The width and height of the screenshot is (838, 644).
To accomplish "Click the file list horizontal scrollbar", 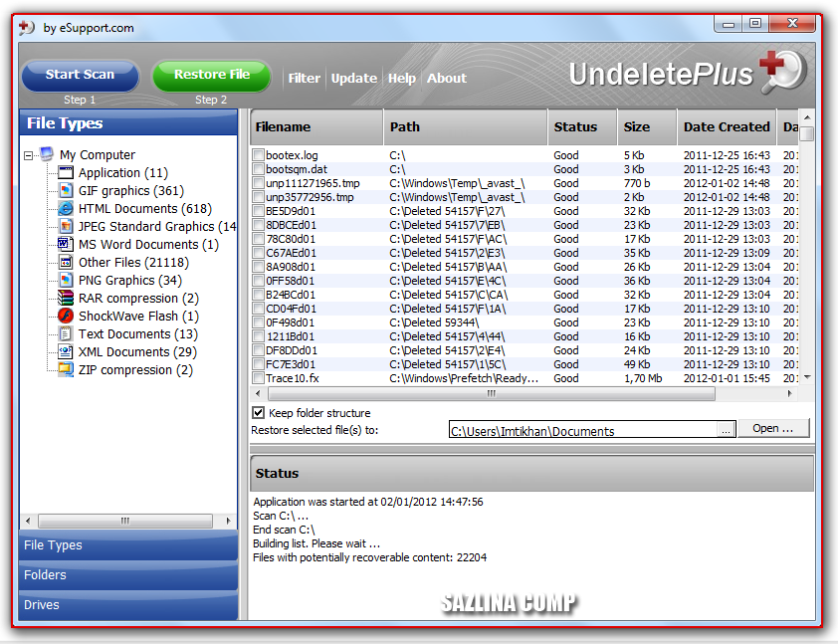I will coord(491,394).
